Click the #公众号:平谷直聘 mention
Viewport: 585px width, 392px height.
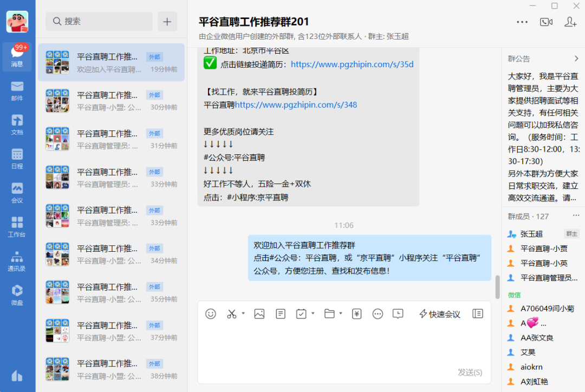[x=234, y=158]
